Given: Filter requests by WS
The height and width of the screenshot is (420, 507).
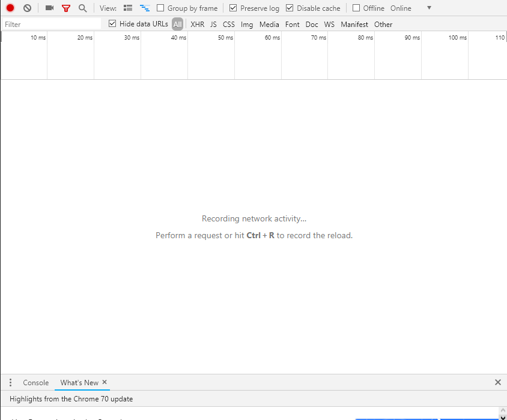Looking at the screenshot, I should [x=329, y=25].
